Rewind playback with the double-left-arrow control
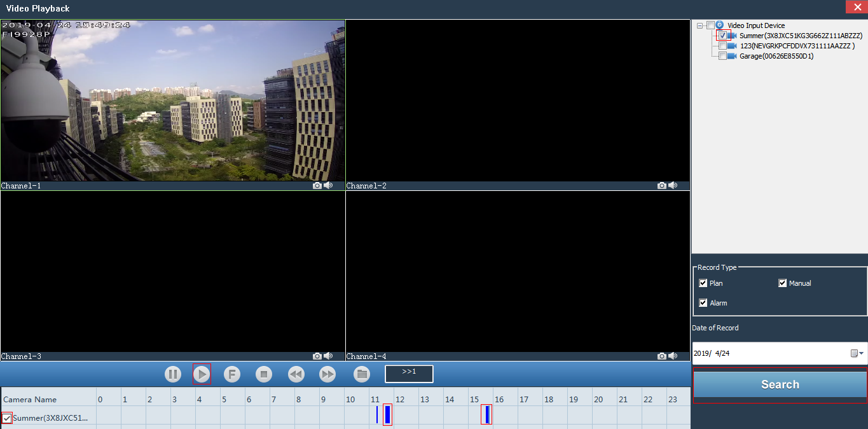 (296, 374)
